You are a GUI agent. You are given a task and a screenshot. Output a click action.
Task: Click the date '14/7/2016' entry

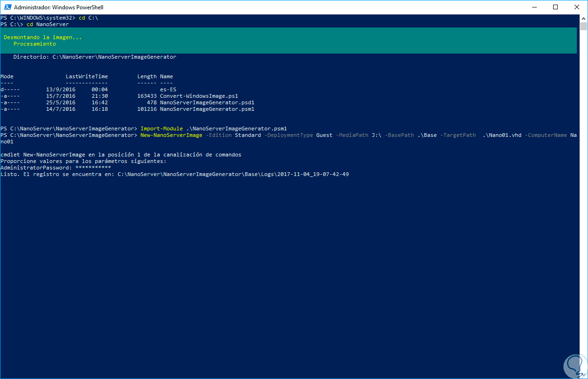pyautogui.click(x=60, y=109)
